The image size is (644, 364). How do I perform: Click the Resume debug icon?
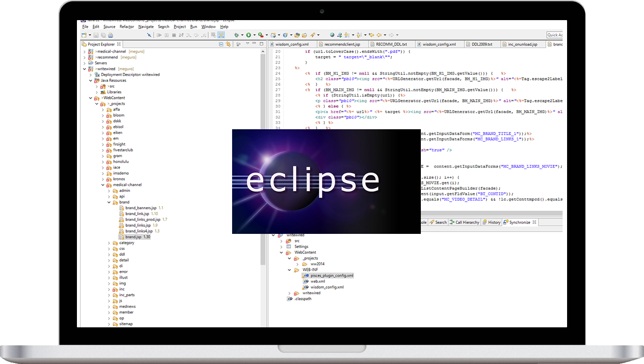pos(159,35)
